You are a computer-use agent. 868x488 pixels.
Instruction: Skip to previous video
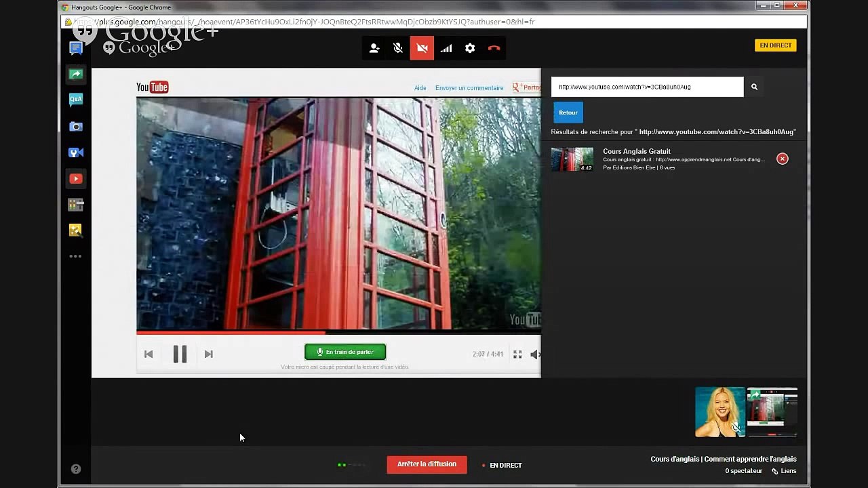(149, 354)
